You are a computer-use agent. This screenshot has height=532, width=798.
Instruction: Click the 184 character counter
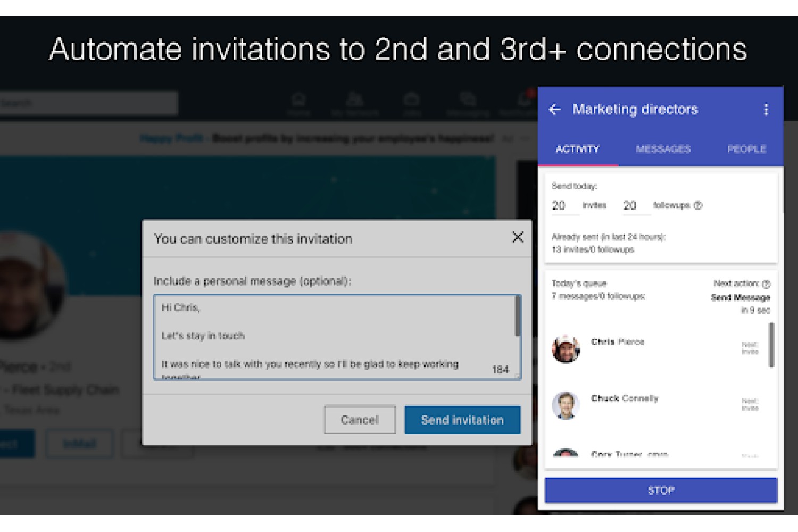point(500,369)
